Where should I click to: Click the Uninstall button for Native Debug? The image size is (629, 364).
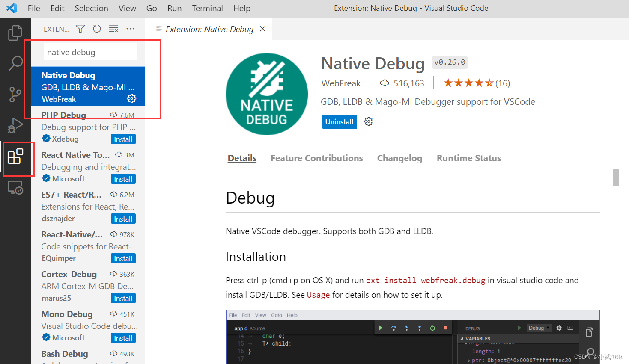click(x=339, y=121)
